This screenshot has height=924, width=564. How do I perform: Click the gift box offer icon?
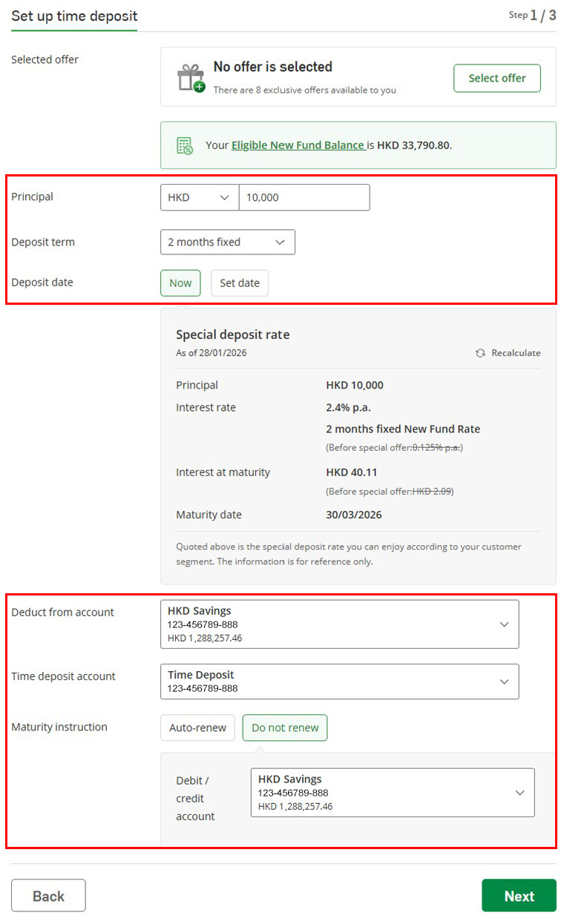coord(190,77)
